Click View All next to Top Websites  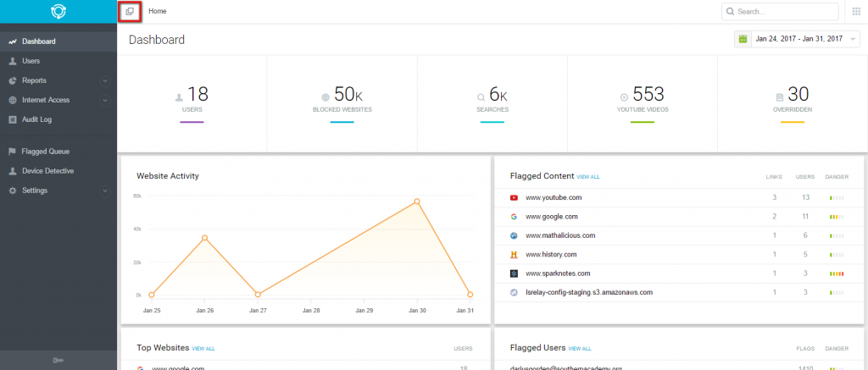pos(203,349)
